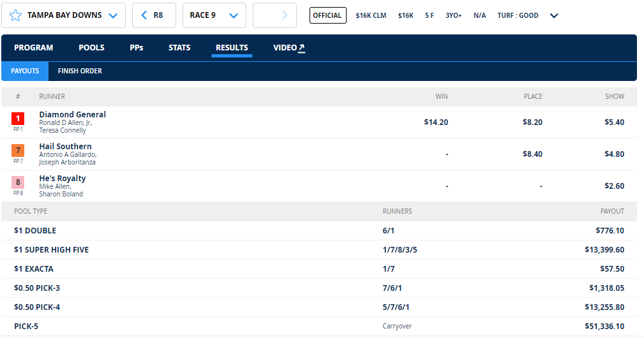
Task: Click runner name Hail Southern
Action: (x=65, y=147)
